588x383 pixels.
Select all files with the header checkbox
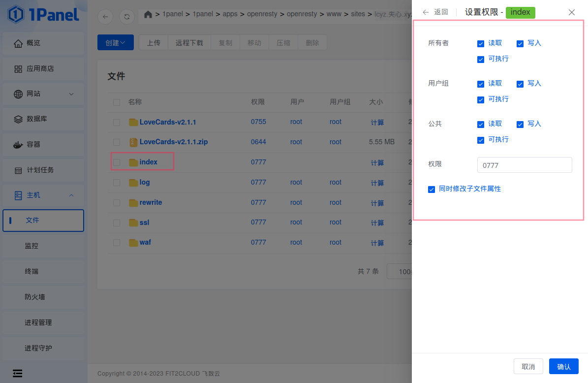pyautogui.click(x=117, y=102)
